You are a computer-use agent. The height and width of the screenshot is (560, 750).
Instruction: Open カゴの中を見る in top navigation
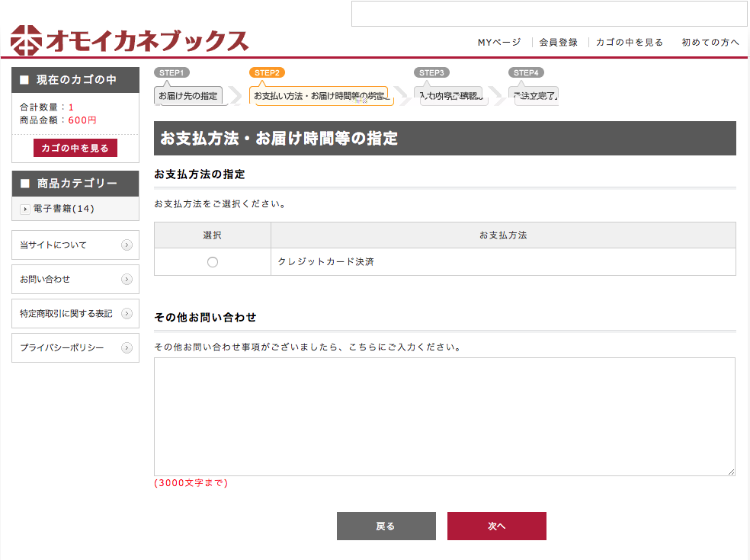pos(630,43)
